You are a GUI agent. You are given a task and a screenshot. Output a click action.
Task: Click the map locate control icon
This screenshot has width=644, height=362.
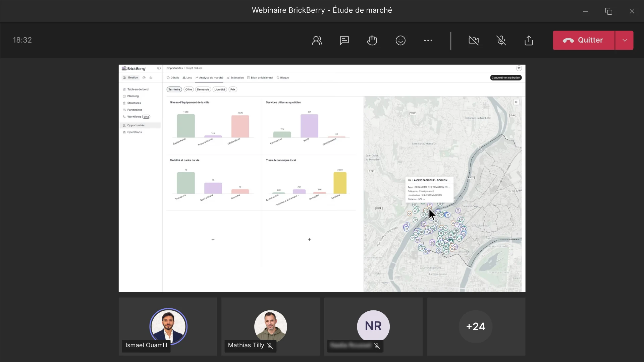point(516,102)
